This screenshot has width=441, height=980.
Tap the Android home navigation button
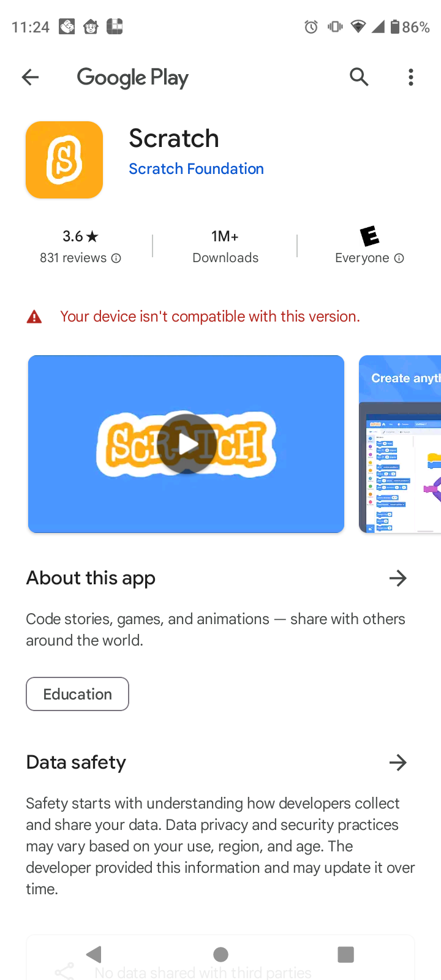click(221, 954)
